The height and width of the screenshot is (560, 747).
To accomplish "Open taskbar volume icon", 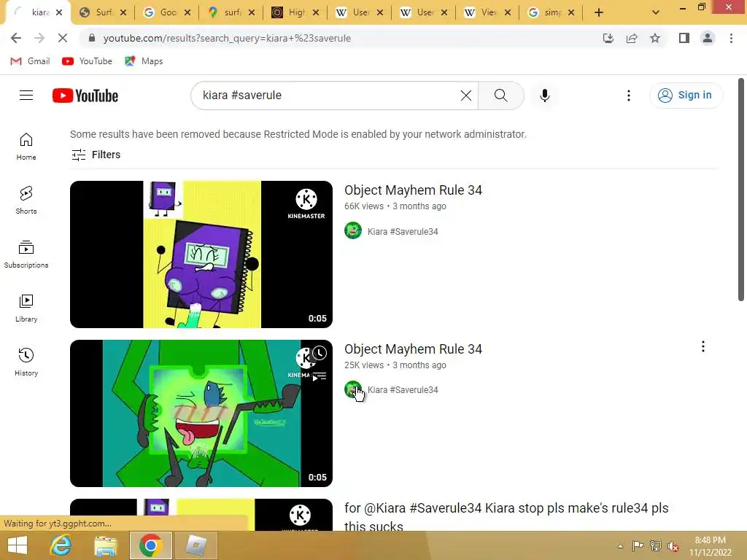I will point(673,546).
